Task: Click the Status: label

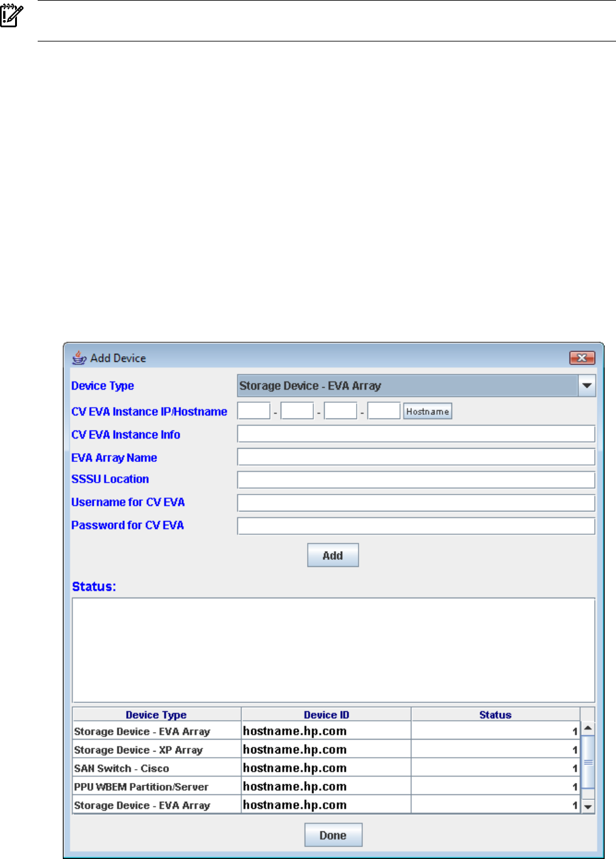Action: tap(94, 586)
